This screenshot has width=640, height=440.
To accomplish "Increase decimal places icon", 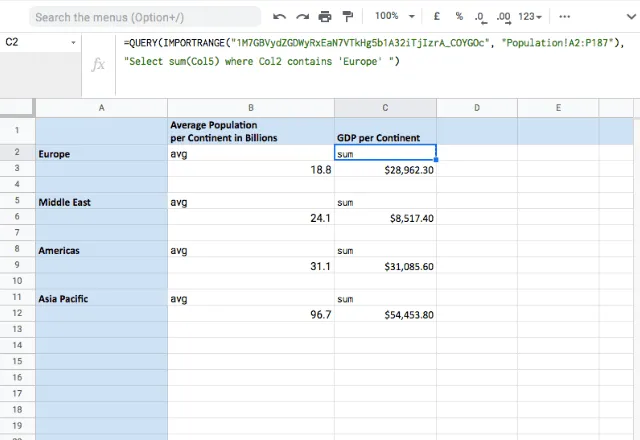I will [x=504, y=17].
